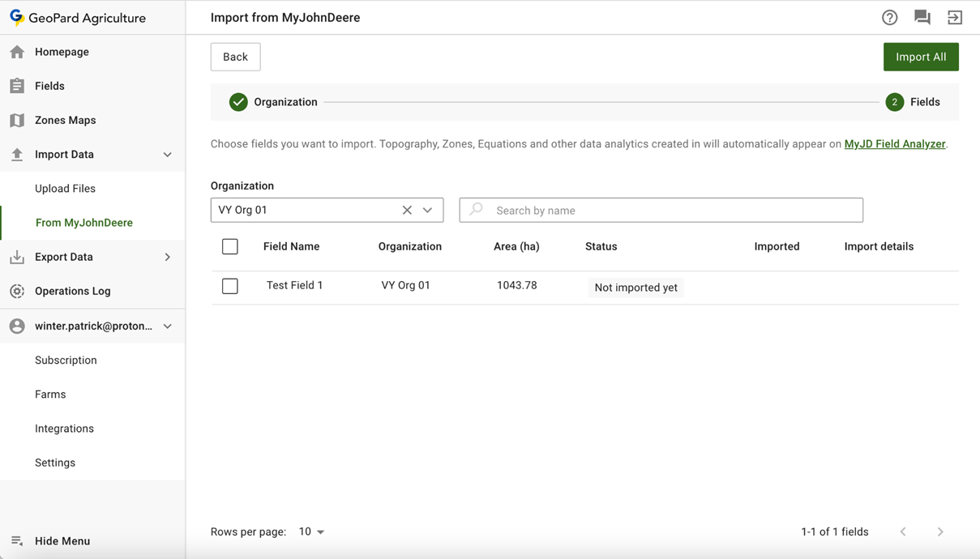Collapse the Import Data menu section

pos(167,154)
